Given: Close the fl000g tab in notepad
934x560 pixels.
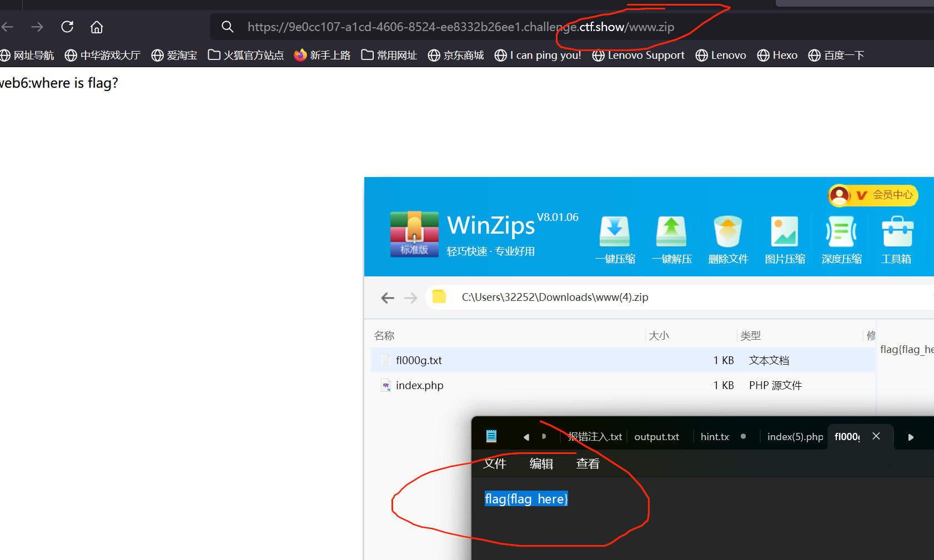Looking at the screenshot, I should click(876, 436).
